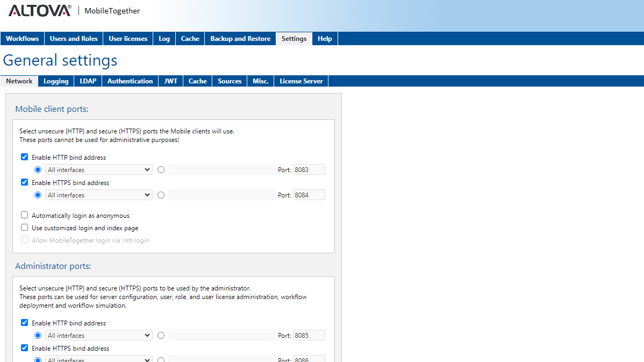644x362 pixels.
Task: Select the JWT settings subtab
Action: (x=171, y=81)
